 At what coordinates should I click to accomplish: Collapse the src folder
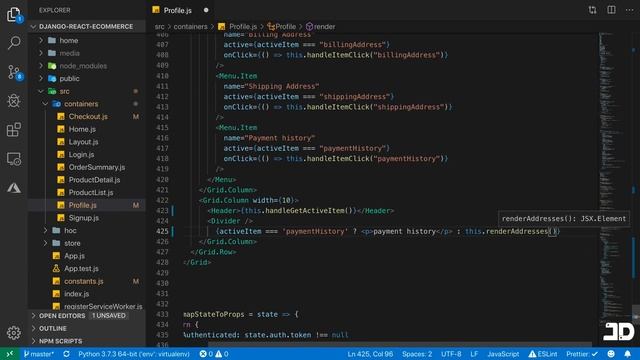click(x=64, y=91)
